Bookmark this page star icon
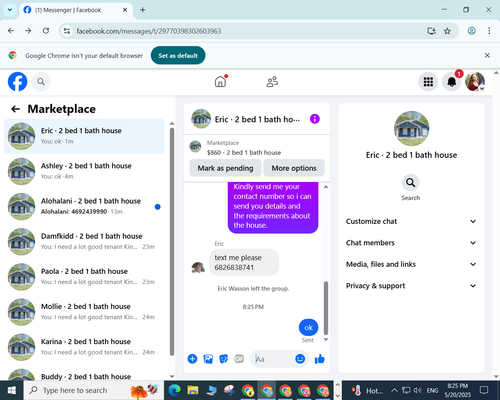The width and height of the screenshot is (500, 400). click(447, 31)
